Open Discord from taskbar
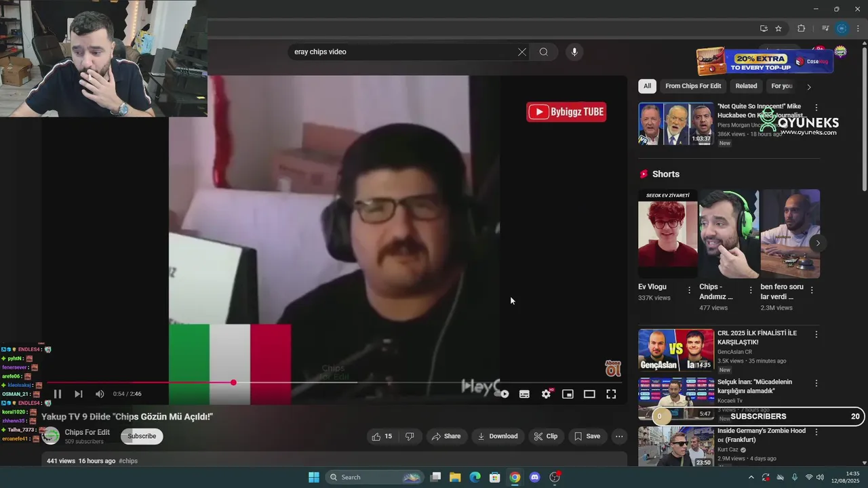The height and width of the screenshot is (488, 868). pyautogui.click(x=534, y=477)
